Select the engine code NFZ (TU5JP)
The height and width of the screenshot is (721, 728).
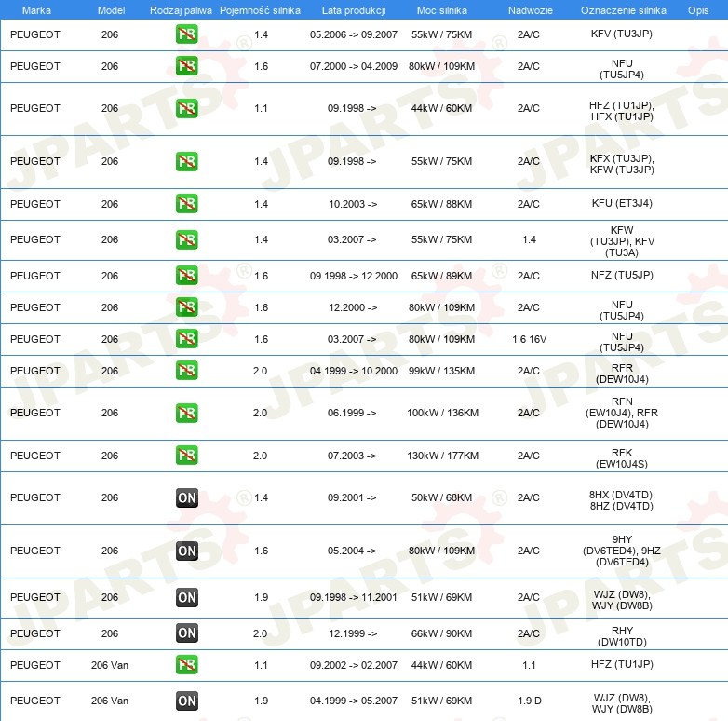point(622,275)
